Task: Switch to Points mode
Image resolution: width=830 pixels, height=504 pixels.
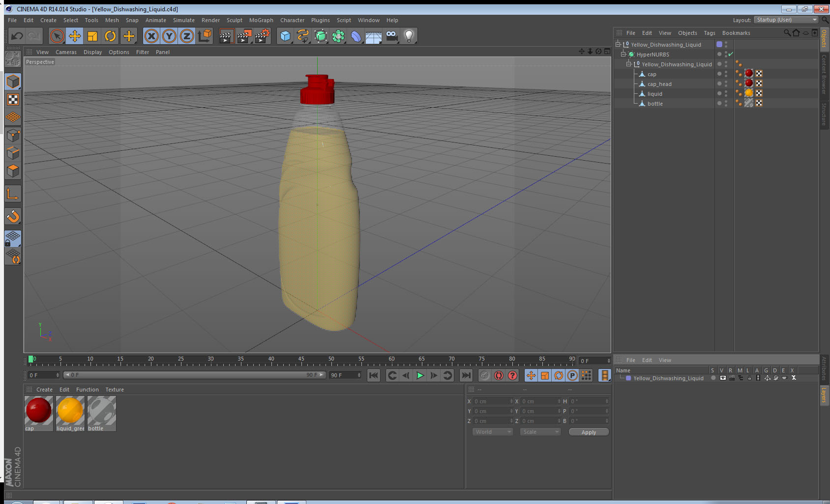Action: (13, 136)
